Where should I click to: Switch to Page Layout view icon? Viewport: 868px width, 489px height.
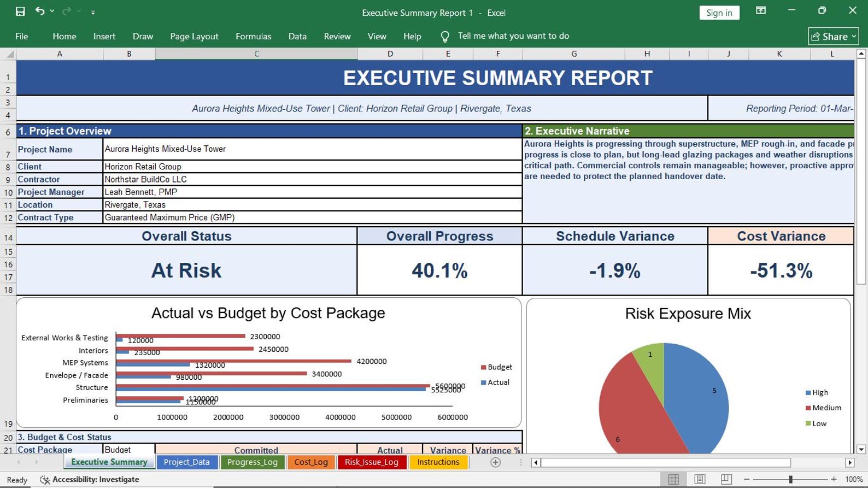(700, 479)
